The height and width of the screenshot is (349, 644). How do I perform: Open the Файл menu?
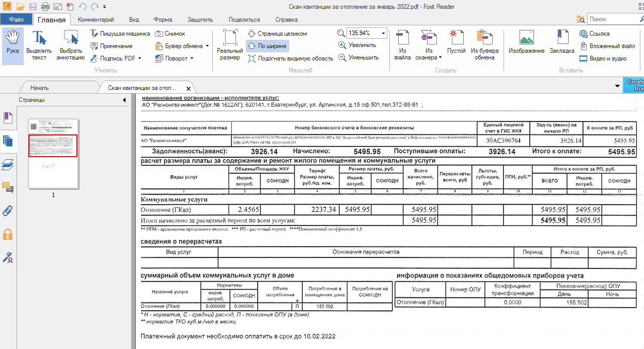(x=16, y=20)
